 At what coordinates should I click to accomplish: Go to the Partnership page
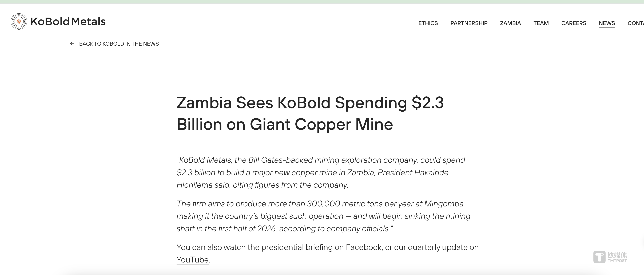tap(469, 23)
